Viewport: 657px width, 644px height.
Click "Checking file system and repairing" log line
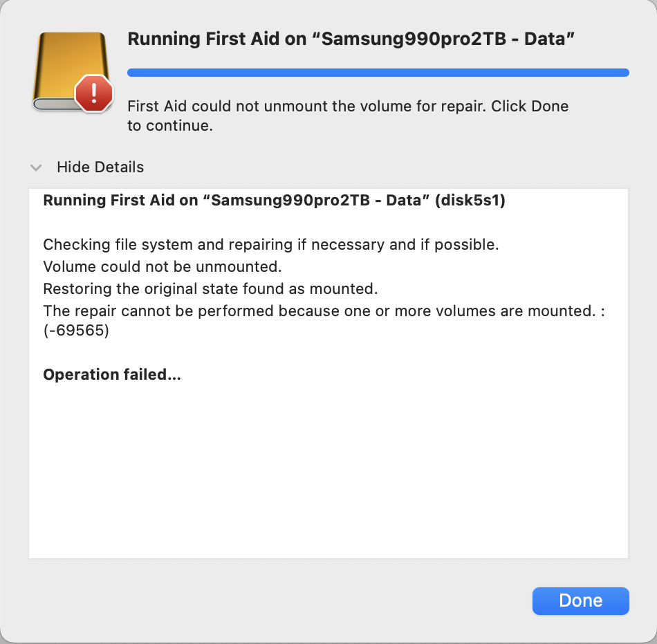click(x=270, y=245)
